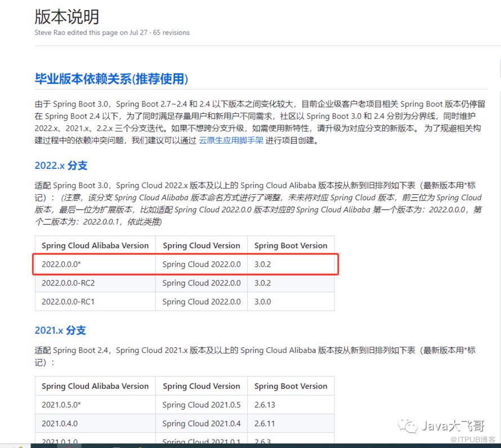The height and width of the screenshot is (448, 501).
Task: Click Spring Boot Version header in 2022.x table
Action: click(291, 245)
